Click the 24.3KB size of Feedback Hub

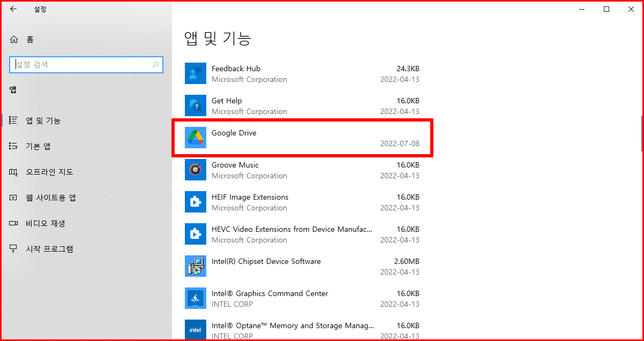(408, 69)
